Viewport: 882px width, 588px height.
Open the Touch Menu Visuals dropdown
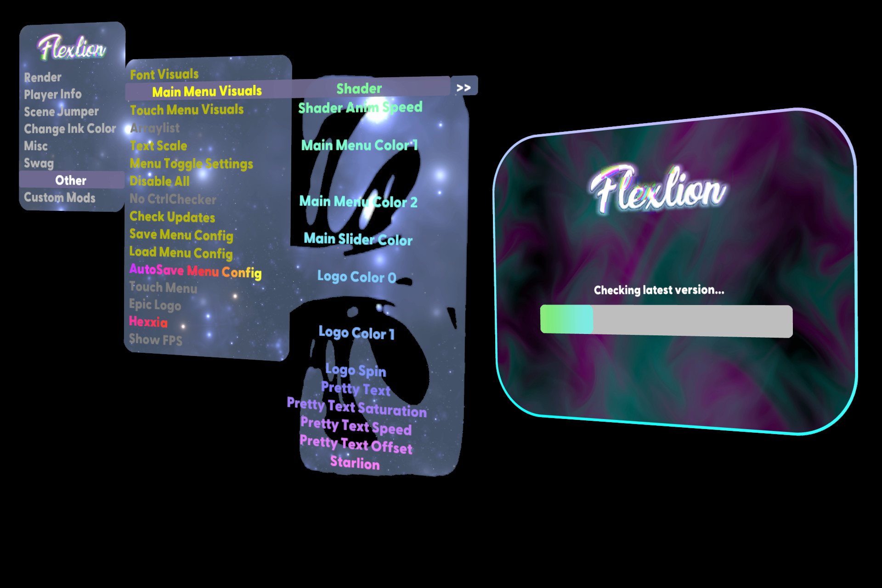coord(186,110)
